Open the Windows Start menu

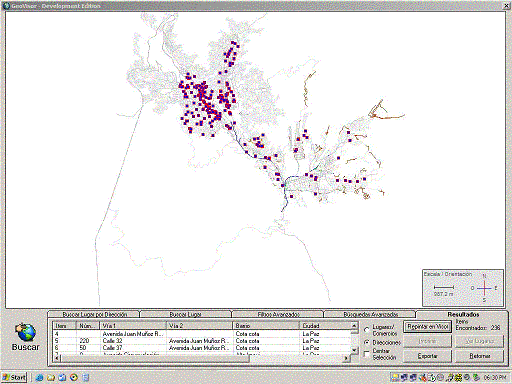point(14,377)
